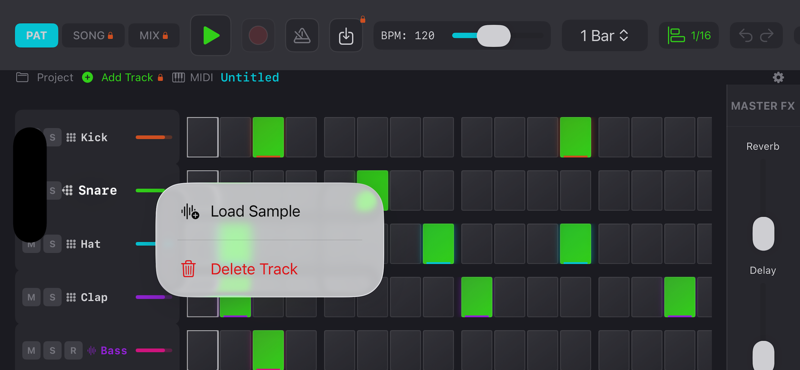Click the waveform icon beside Bass

click(92, 351)
